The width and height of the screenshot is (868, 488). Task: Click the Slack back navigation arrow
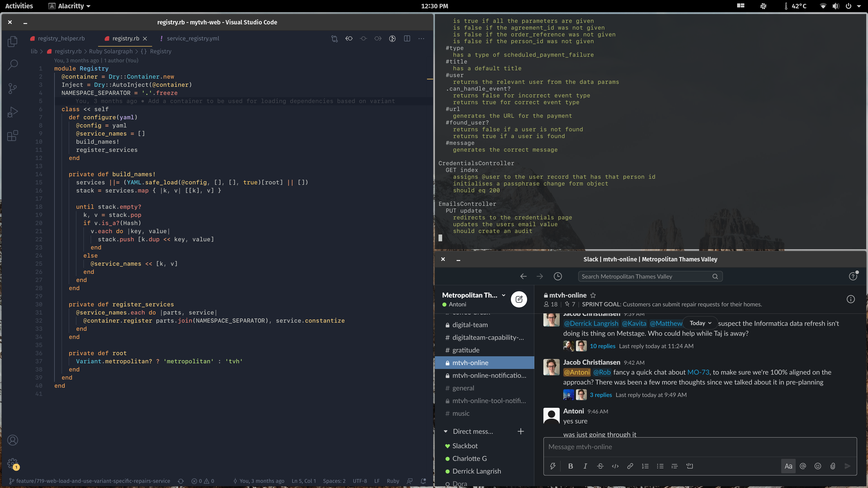click(x=523, y=277)
